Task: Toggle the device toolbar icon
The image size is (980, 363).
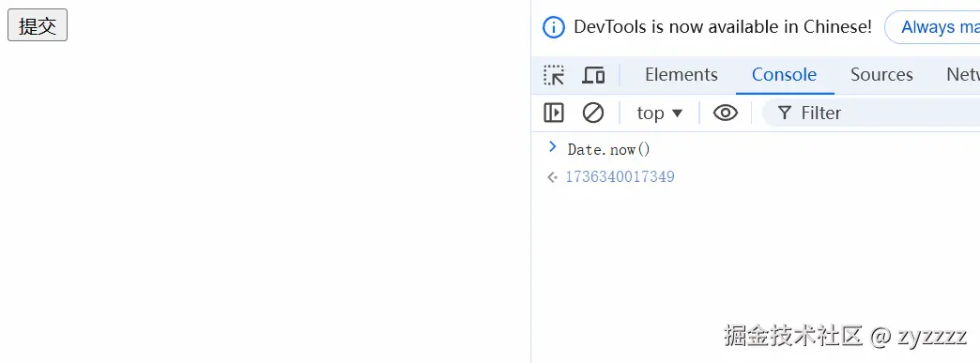Action: [593, 75]
